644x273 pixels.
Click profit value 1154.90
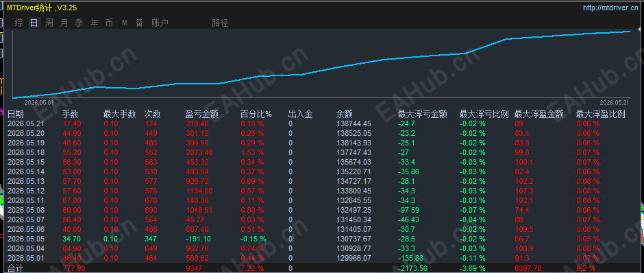pos(199,191)
